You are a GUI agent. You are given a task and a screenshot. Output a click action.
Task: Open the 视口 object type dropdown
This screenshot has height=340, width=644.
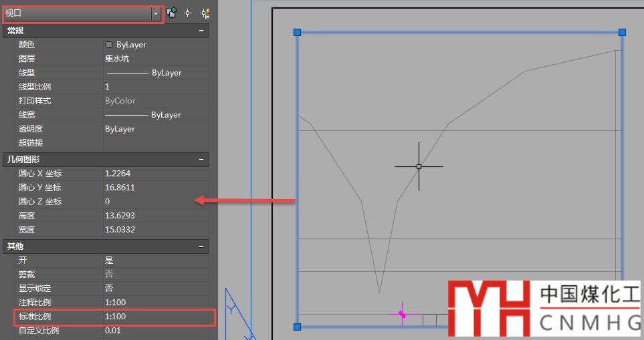pos(156,13)
